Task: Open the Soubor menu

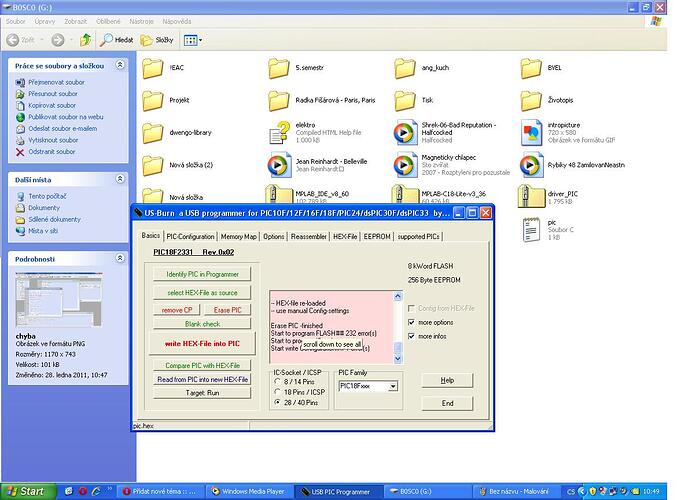Action: 16,21
